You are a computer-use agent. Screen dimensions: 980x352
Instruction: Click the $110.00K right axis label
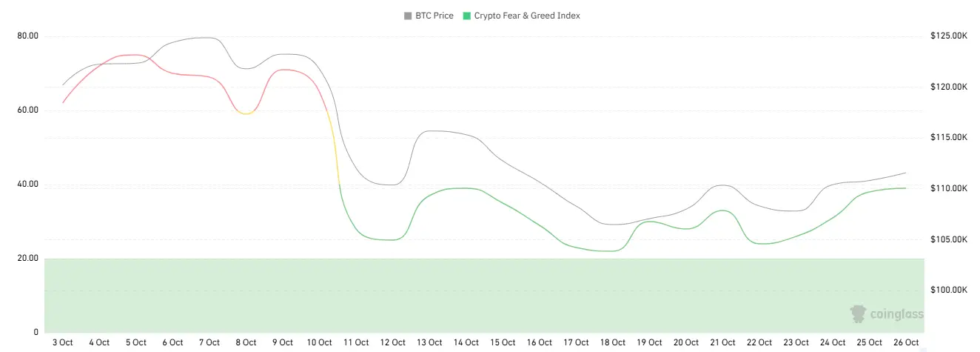949,189
